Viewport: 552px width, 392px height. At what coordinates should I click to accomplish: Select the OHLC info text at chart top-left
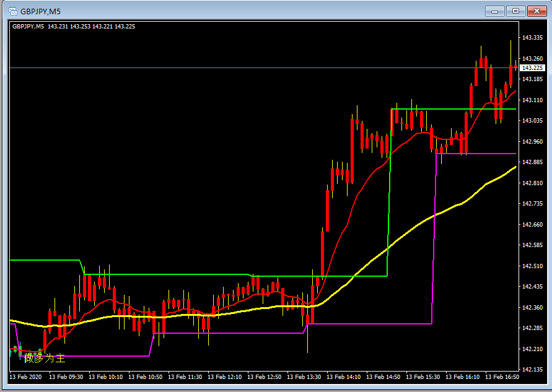tap(74, 26)
